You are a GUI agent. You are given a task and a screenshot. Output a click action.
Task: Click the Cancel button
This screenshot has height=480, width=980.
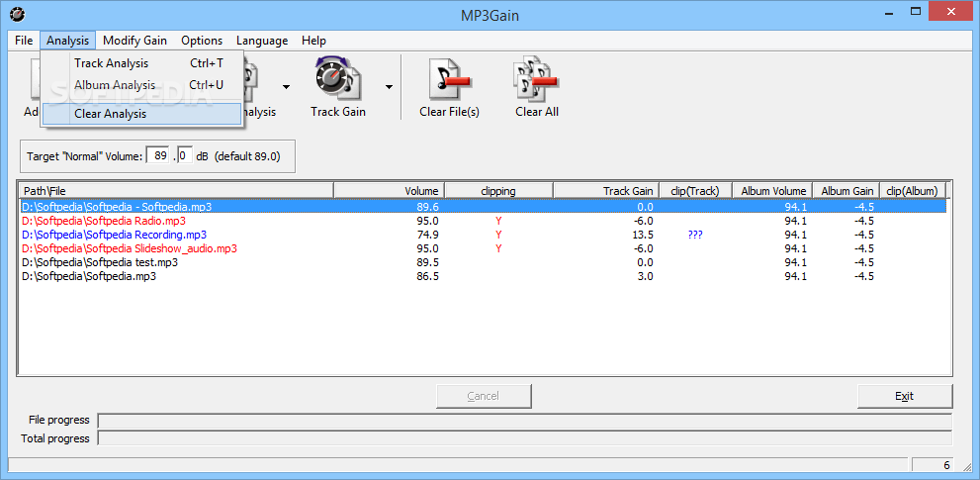(484, 396)
